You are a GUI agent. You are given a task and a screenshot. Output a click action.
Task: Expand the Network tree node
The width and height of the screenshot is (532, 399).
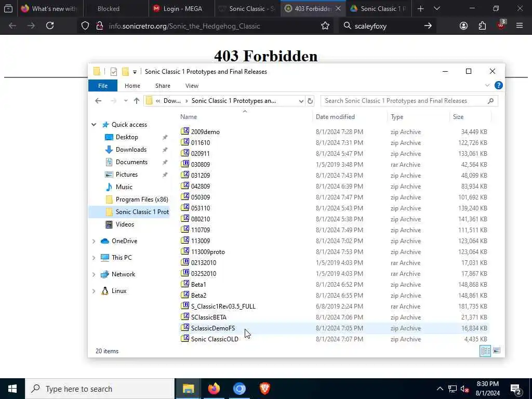[x=94, y=274]
